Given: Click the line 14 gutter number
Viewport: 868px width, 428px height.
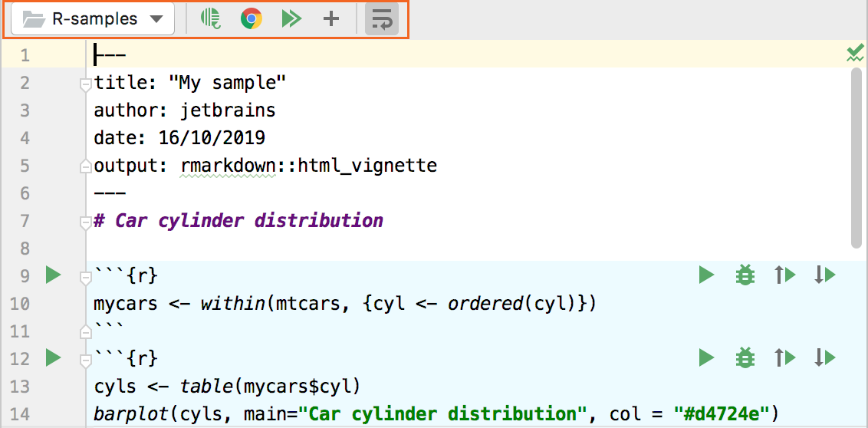Looking at the screenshot, I should [x=21, y=413].
